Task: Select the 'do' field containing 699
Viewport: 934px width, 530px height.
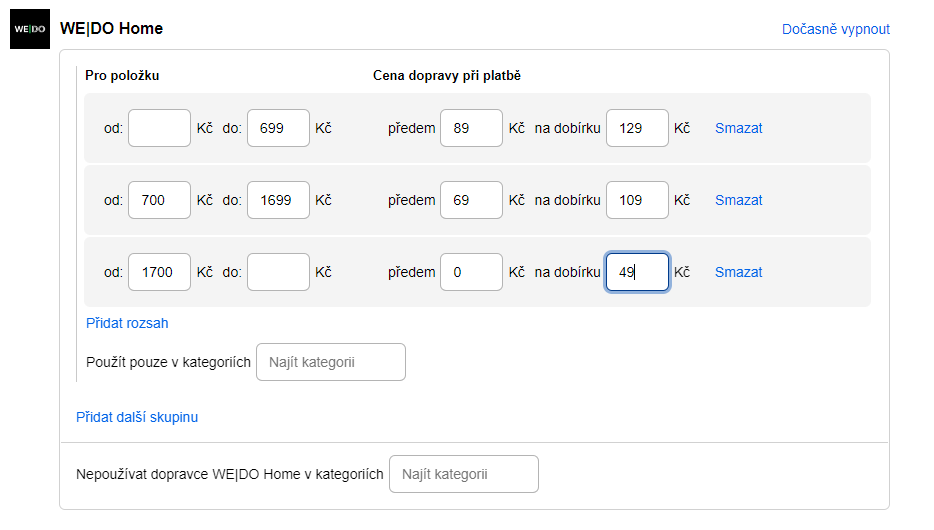Action: tap(278, 128)
